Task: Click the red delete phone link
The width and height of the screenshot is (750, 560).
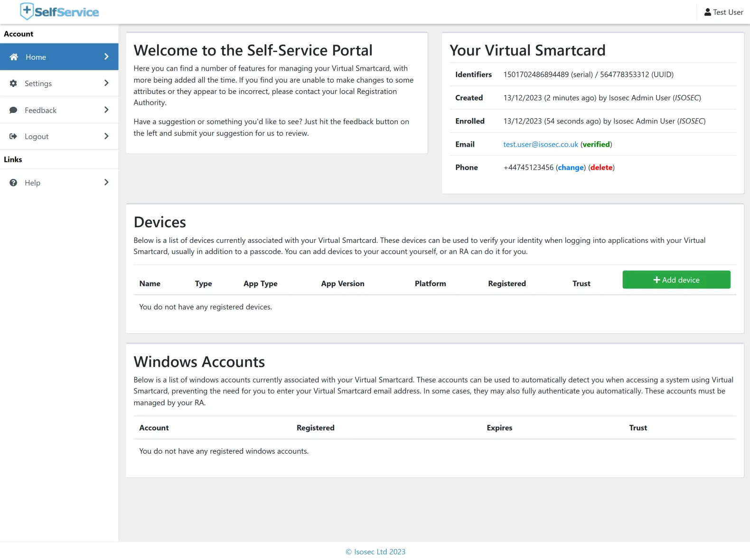Action: tap(601, 168)
